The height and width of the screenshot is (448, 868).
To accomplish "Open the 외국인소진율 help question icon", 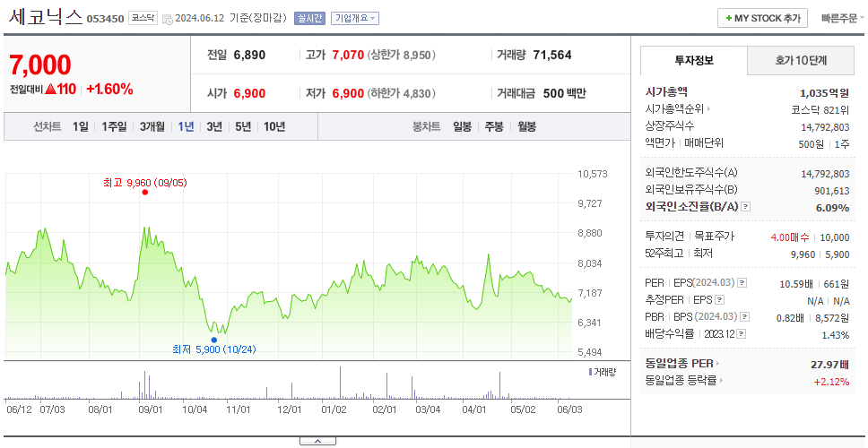I will click(x=746, y=207).
